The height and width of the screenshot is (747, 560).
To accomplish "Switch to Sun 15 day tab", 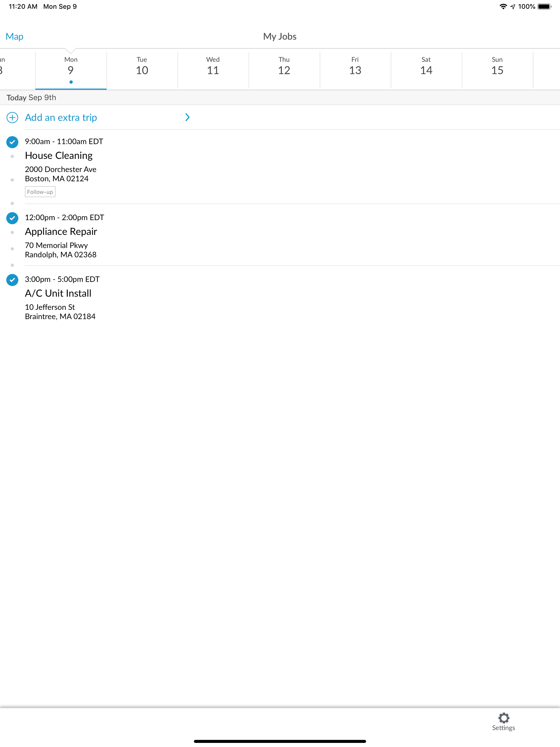I will 497,66.
